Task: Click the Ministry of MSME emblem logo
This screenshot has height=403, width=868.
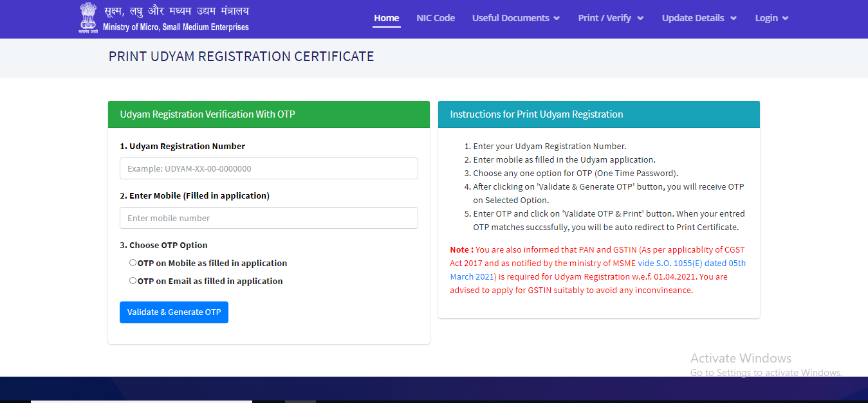Action: 88,17
